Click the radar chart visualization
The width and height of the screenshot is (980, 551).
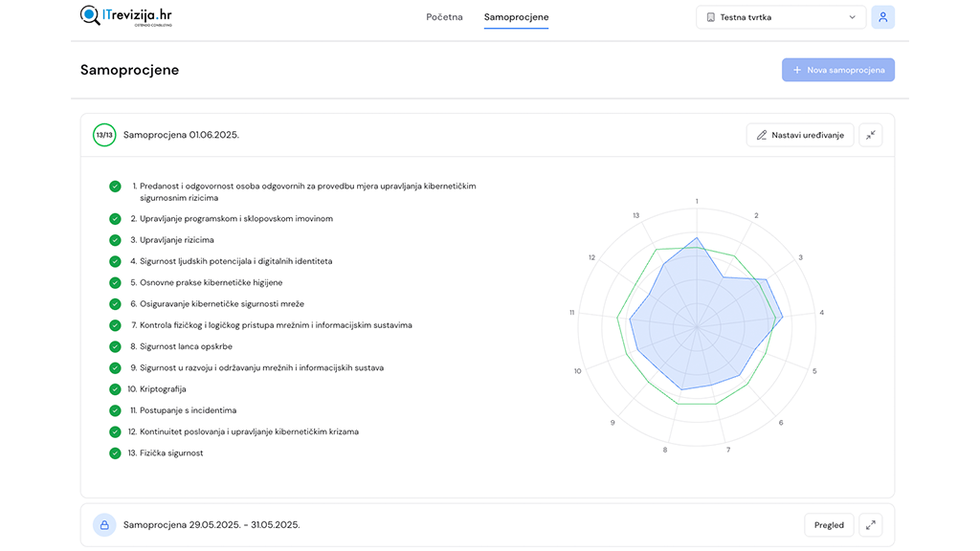click(x=699, y=325)
